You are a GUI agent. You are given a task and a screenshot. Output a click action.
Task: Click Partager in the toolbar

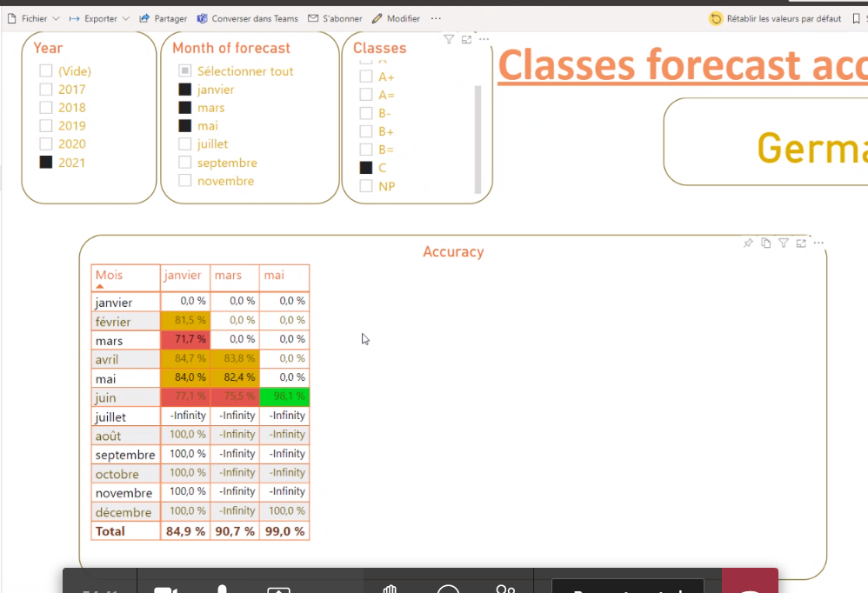[164, 18]
